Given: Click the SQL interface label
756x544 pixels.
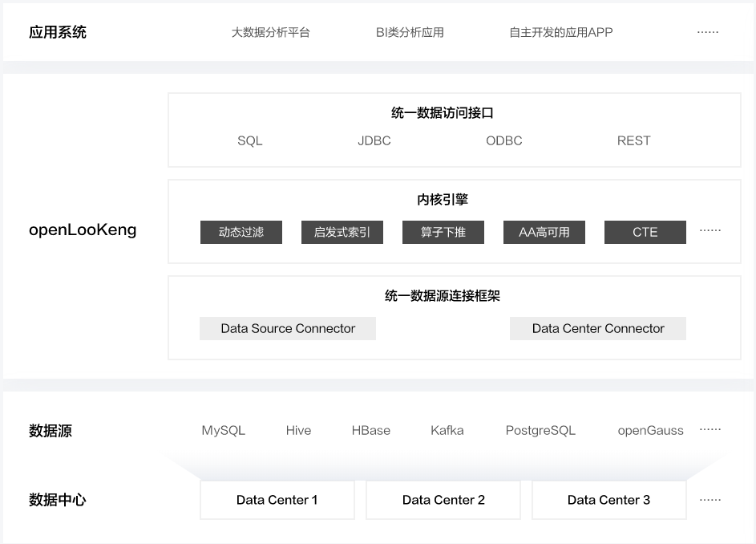Looking at the screenshot, I should 250,141.
